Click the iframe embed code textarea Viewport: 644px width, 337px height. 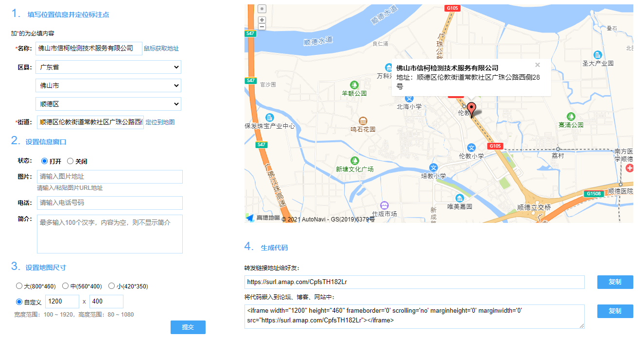tap(415, 317)
